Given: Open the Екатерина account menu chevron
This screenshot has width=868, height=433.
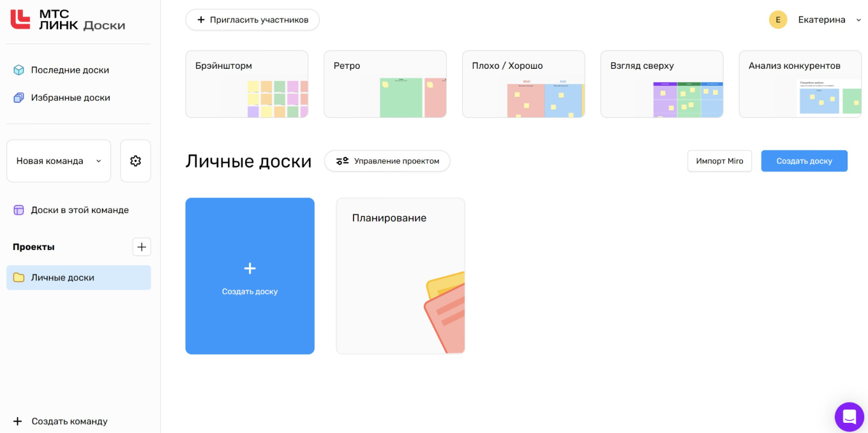Looking at the screenshot, I should click(857, 20).
